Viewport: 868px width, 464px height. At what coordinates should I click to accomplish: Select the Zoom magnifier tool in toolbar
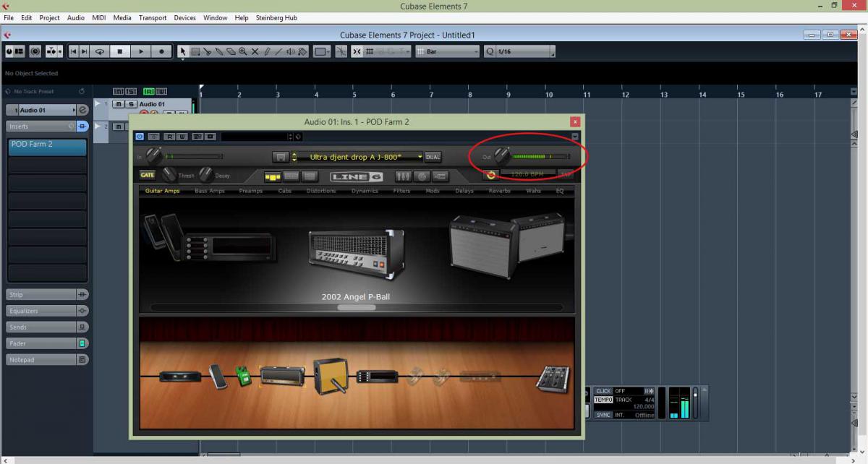(x=243, y=52)
